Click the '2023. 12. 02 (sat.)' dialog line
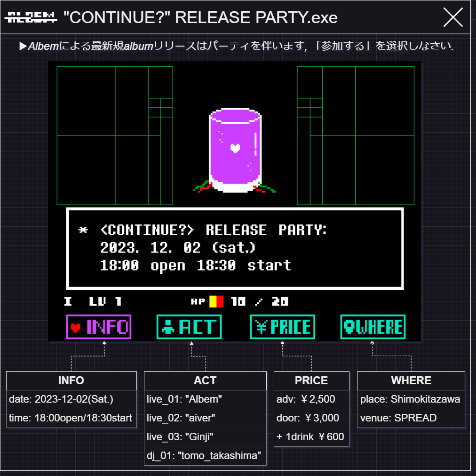 click(178, 248)
